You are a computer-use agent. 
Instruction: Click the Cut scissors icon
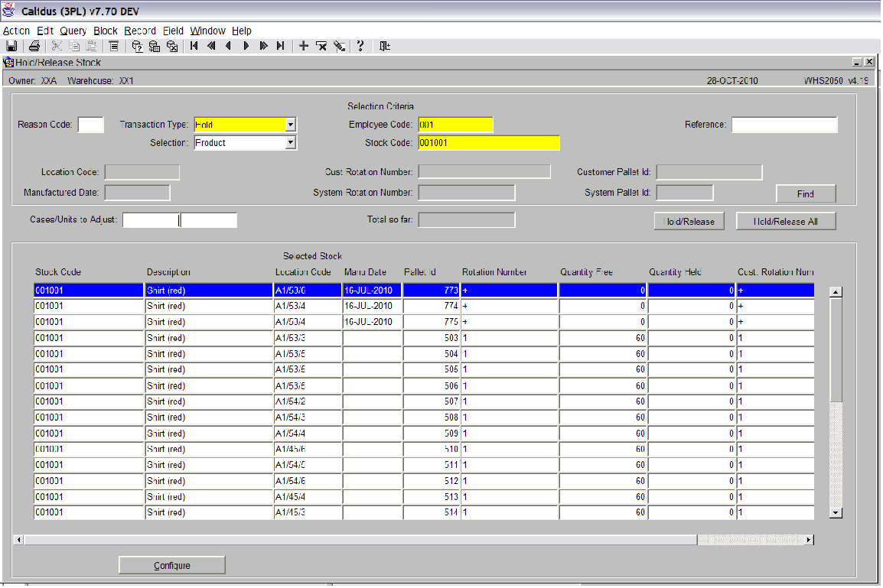tap(57, 46)
